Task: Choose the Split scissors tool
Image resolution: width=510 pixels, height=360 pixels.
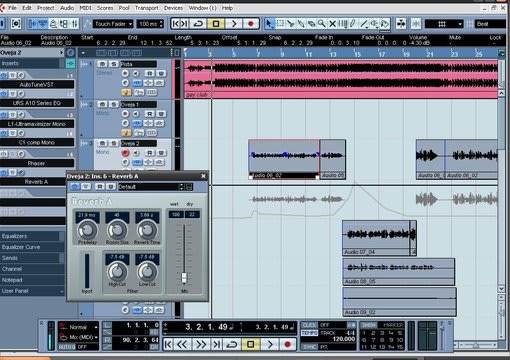Action: (290, 24)
